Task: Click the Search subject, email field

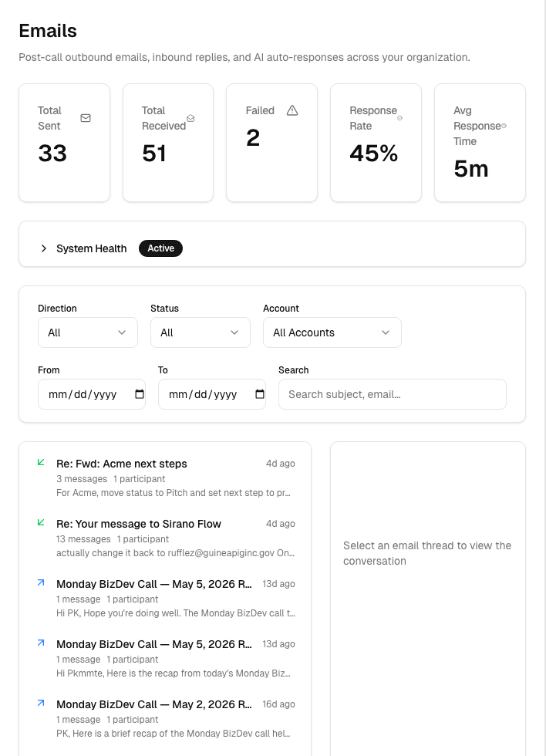Action: [x=393, y=394]
